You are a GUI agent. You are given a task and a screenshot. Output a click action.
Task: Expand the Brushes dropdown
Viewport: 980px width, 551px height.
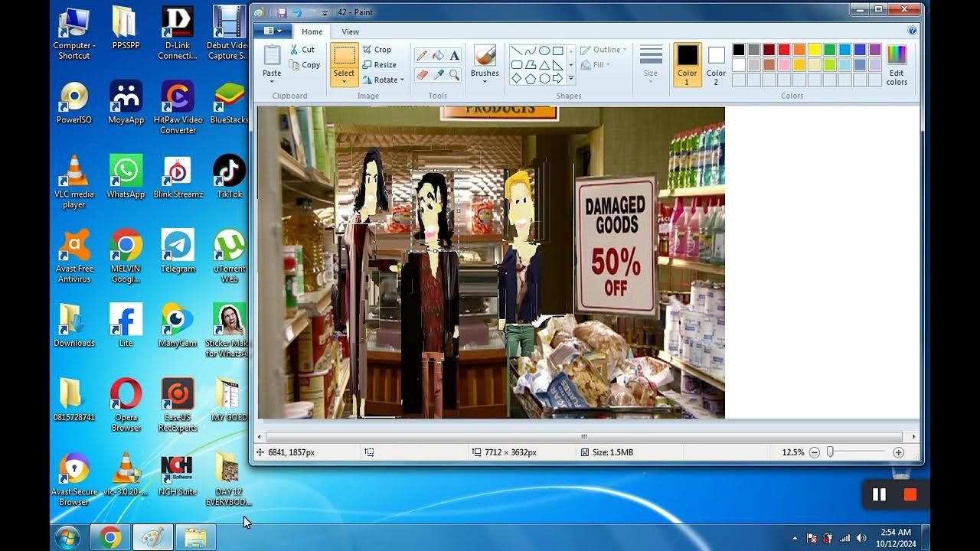485,80
